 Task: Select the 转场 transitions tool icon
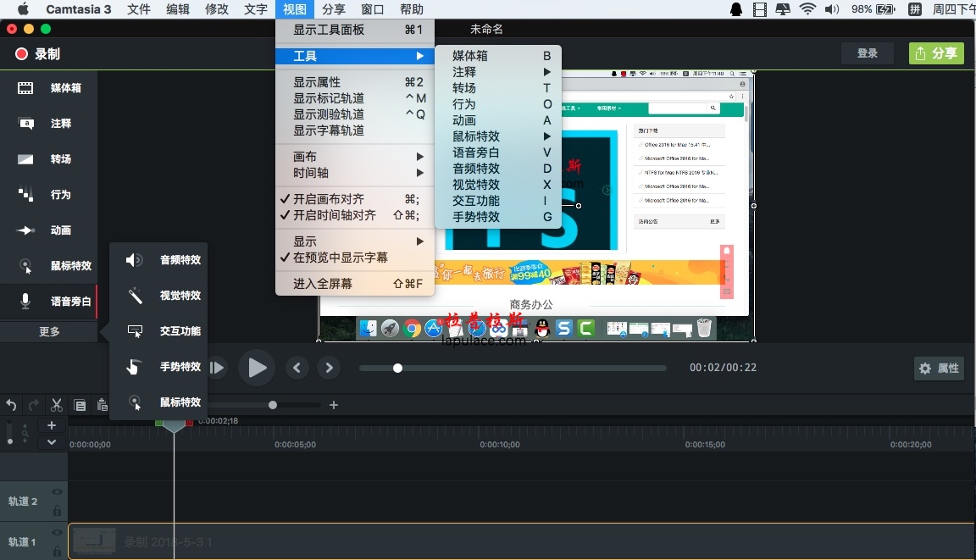tap(25, 159)
